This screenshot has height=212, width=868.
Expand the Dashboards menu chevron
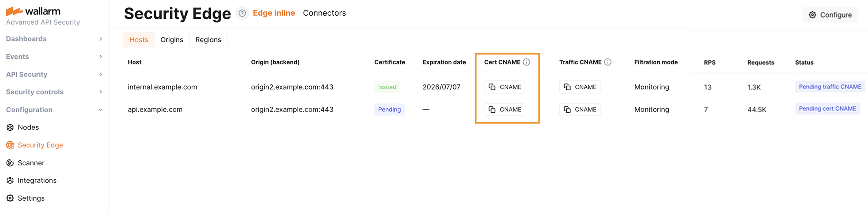coord(100,39)
